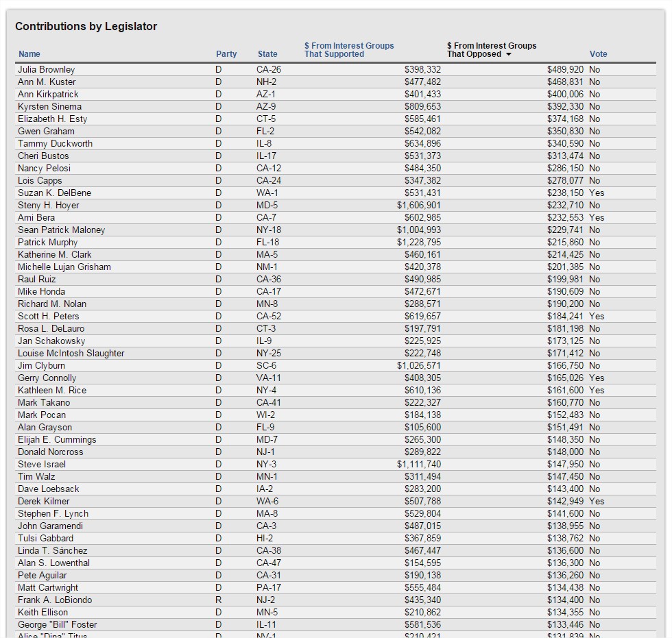This screenshot has width=672, height=638.
Task: Click Katherine M. Clark's name
Action: point(54,255)
